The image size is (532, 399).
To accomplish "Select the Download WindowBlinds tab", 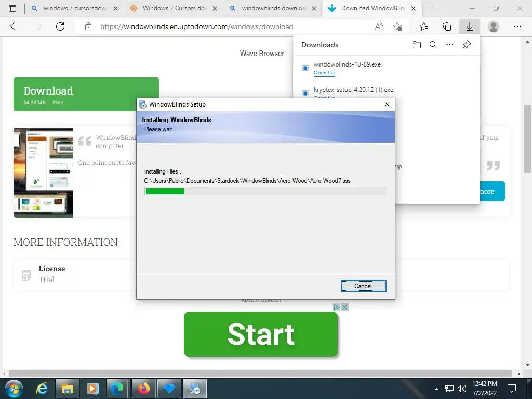I will [x=373, y=8].
